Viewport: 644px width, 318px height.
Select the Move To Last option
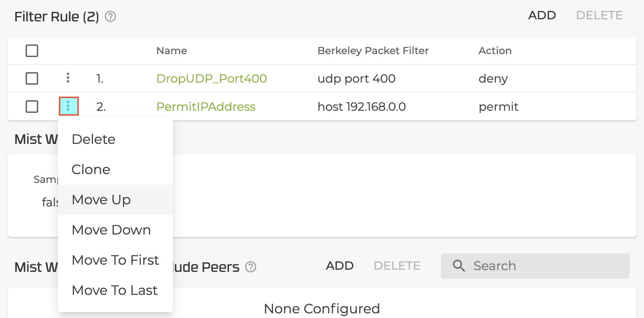pyautogui.click(x=115, y=290)
